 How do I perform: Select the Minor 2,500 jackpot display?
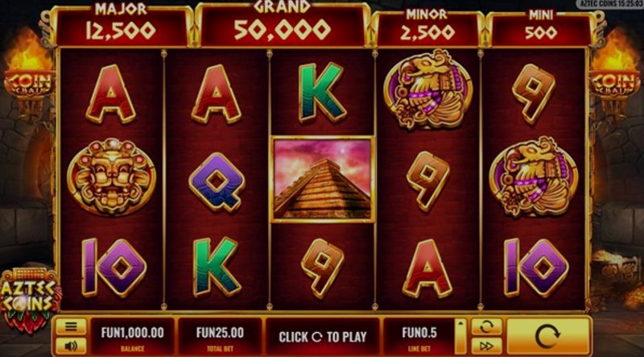(x=427, y=29)
